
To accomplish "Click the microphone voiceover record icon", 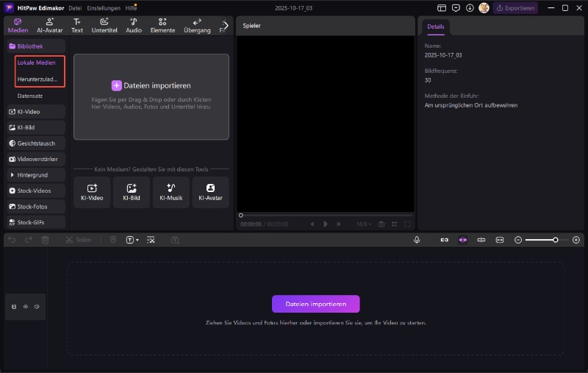I will click(417, 240).
